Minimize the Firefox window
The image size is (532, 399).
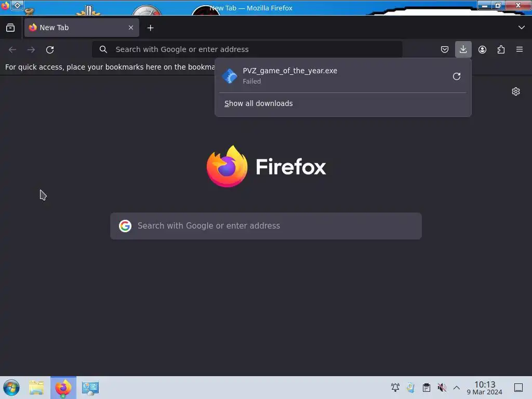pyautogui.click(x=485, y=5)
